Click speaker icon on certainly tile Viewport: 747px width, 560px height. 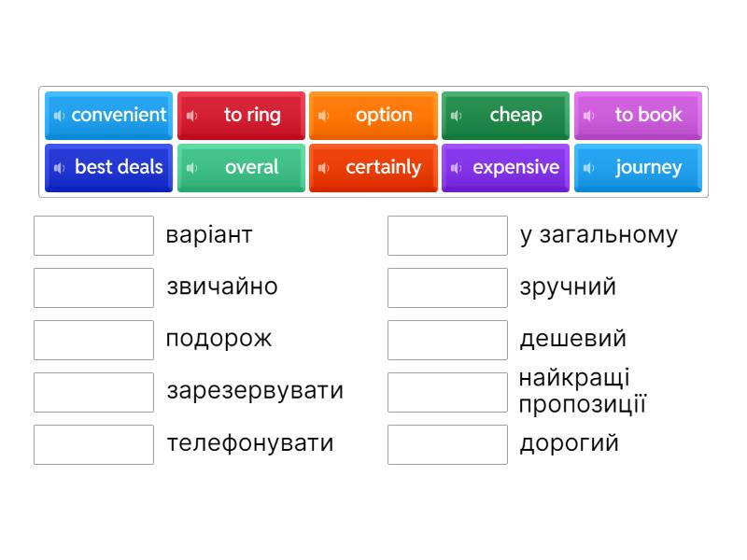(323, 168)
